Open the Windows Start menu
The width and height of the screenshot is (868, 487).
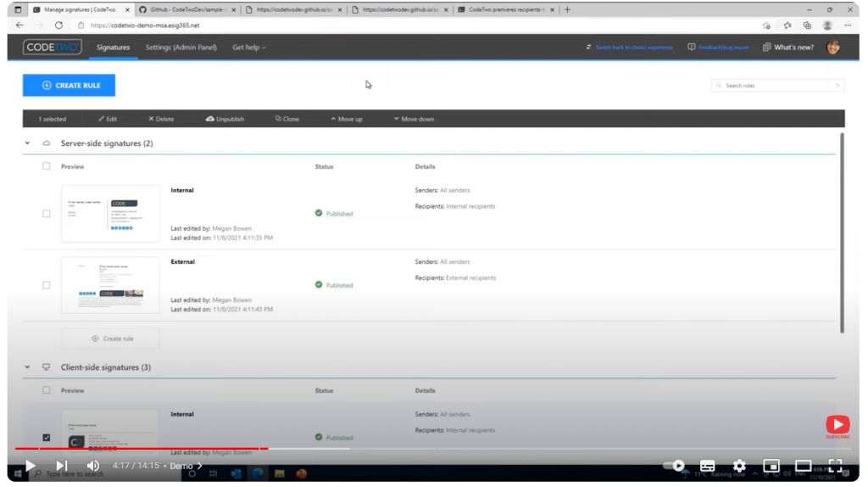click(18, 473)
